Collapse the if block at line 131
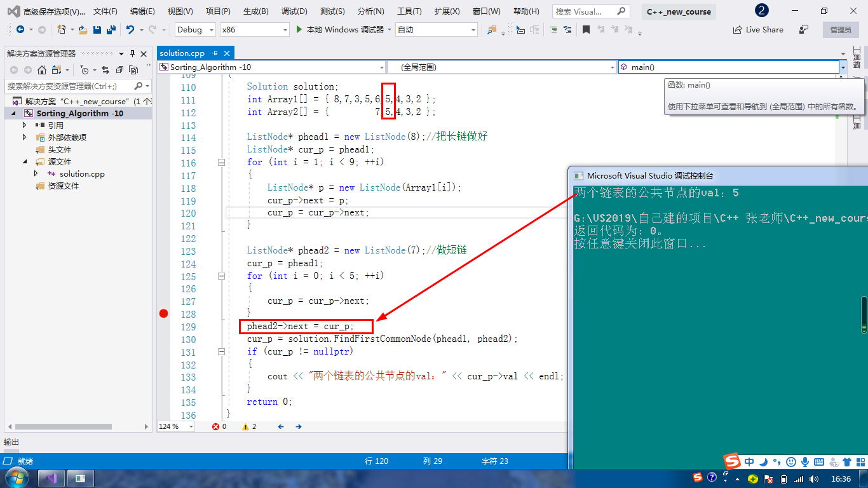The image size is (868, 488). tap(221, 351)
